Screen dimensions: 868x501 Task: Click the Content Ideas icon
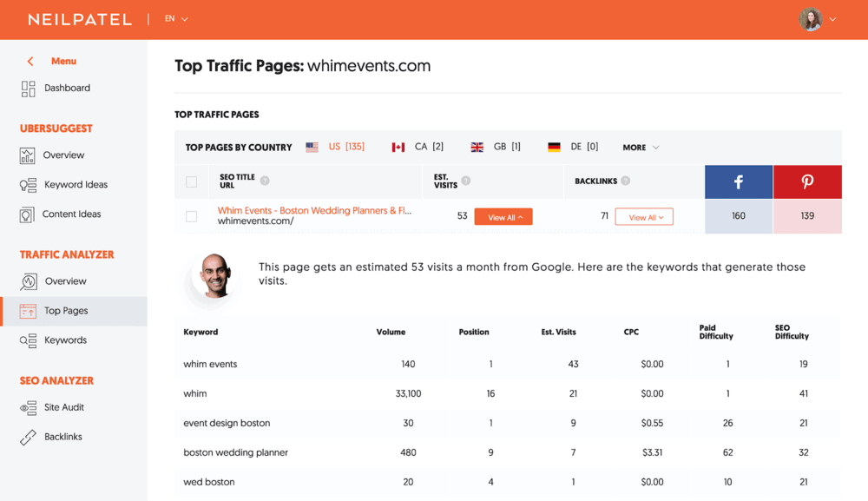[27, 214]
